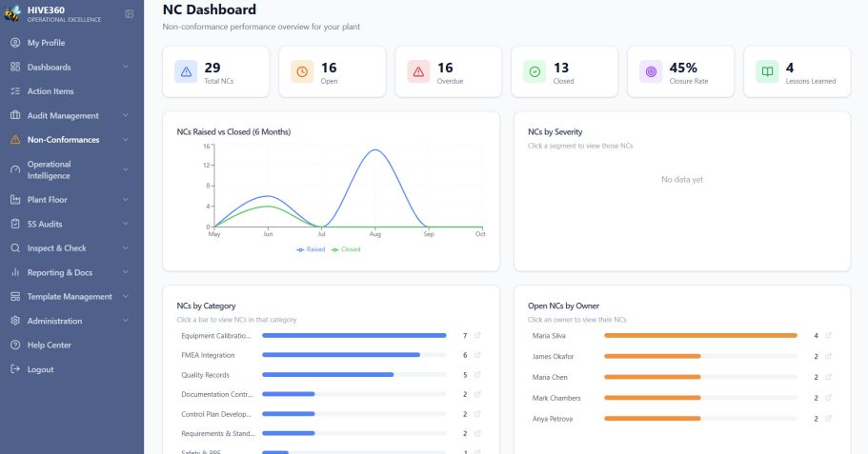The height and width of the screenshot is (454, 868).
Task: Click the Overdue red warning icon
Action: [x=418, y=72]
